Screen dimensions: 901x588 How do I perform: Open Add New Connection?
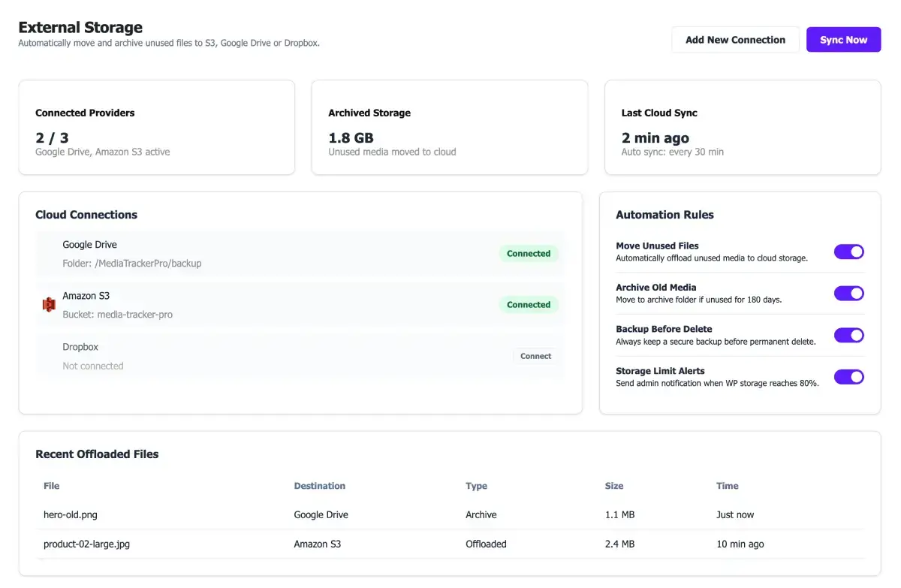[735, 40]
